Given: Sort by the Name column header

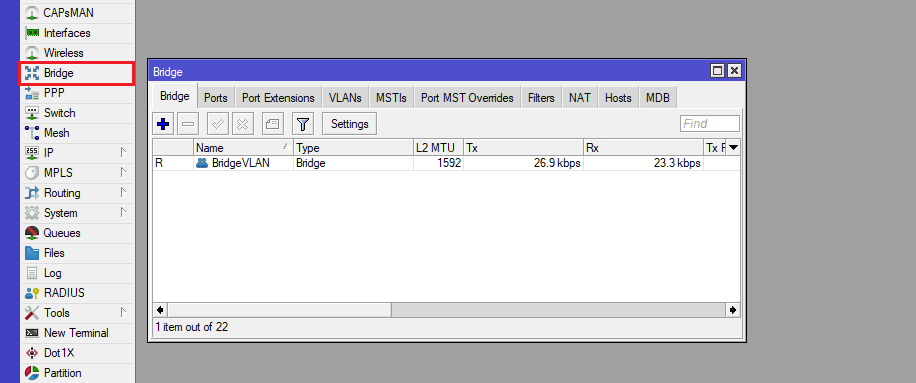Looking at the screenshot, I should tap(243, 148).
